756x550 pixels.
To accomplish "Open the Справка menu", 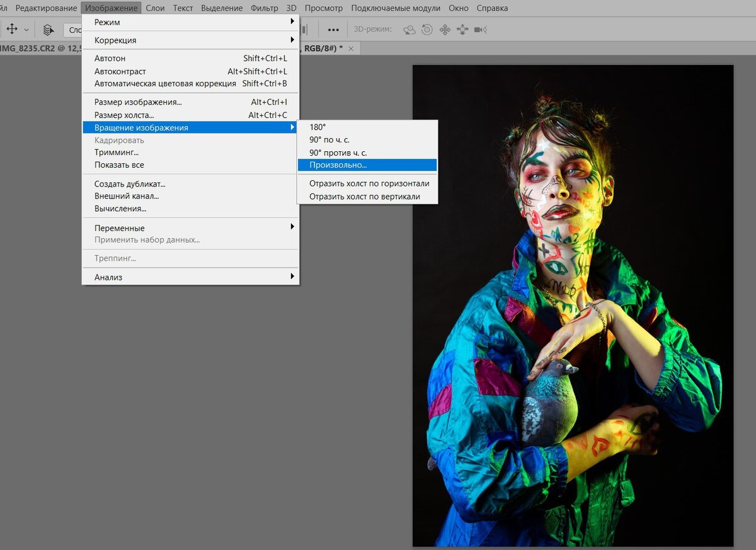I will pyautogui.click(x=492, y=8).
